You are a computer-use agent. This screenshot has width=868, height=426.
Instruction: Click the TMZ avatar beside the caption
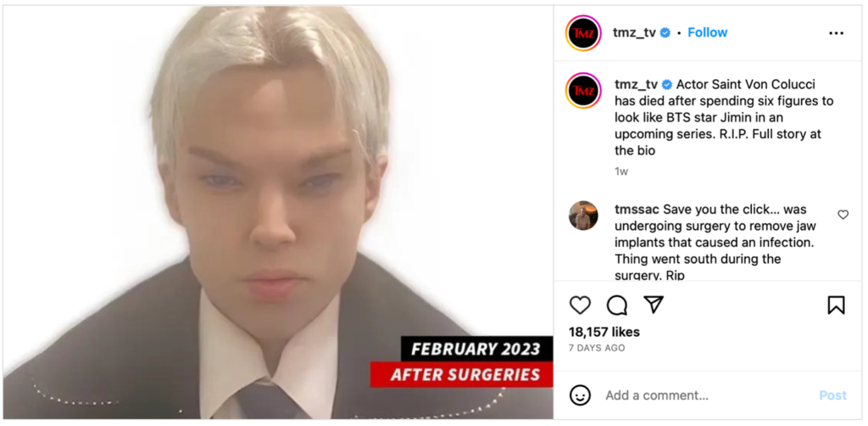point(583,90)
